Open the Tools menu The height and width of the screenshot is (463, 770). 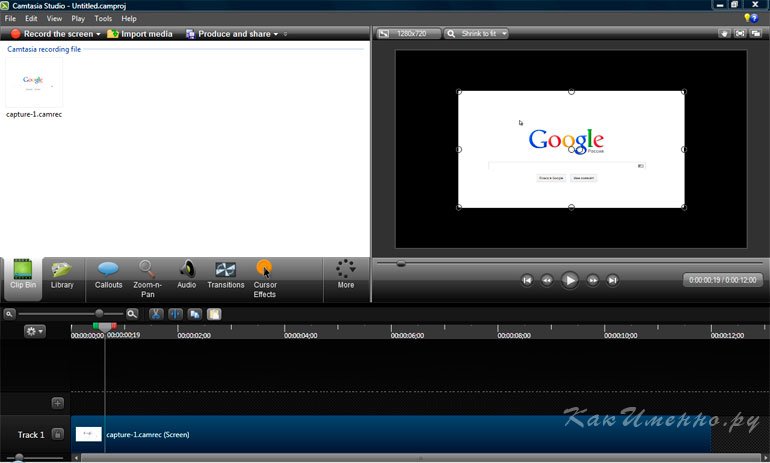(103, 19)
